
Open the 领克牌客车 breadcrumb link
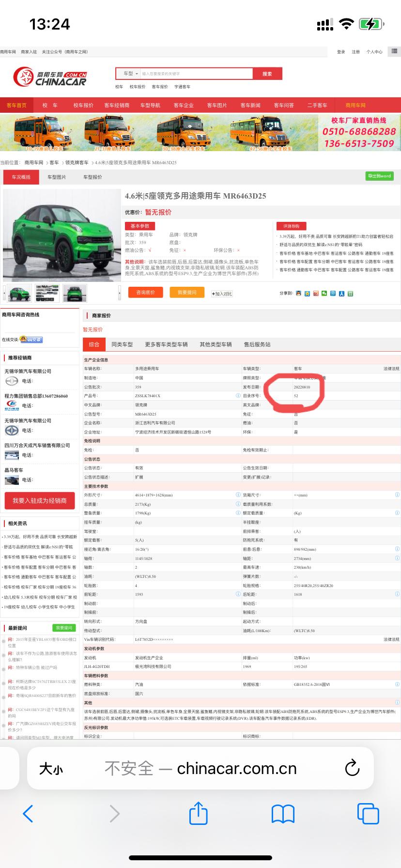(77, 163)
